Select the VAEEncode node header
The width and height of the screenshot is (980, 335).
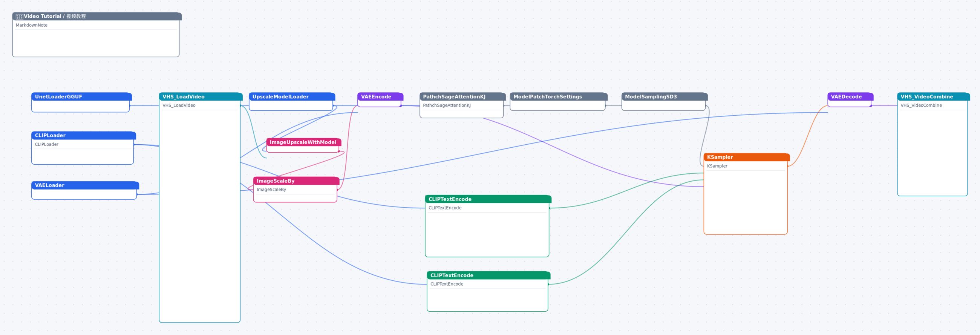[380, 96]
